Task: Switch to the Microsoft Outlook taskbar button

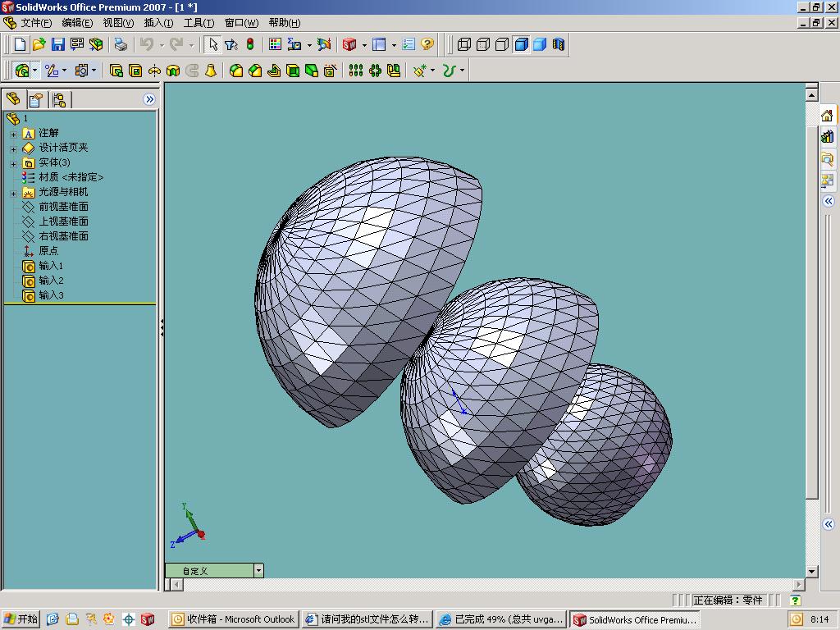Action: (x=233, y=619)
